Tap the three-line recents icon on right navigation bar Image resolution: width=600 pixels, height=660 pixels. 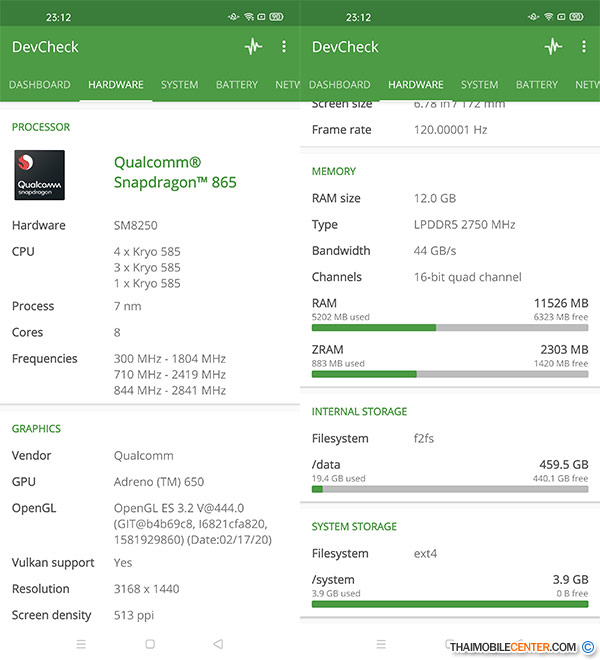tap(381, 644)
